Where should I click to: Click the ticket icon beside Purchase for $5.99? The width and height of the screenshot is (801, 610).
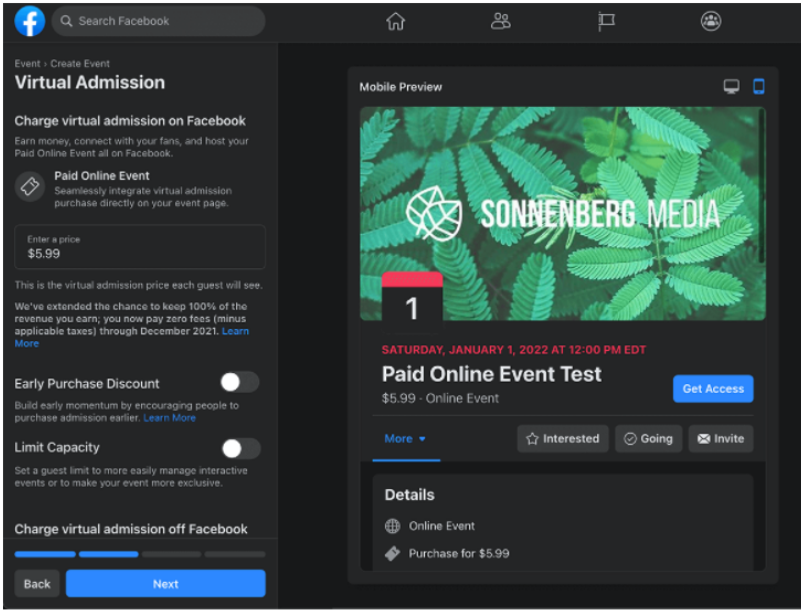392,553
